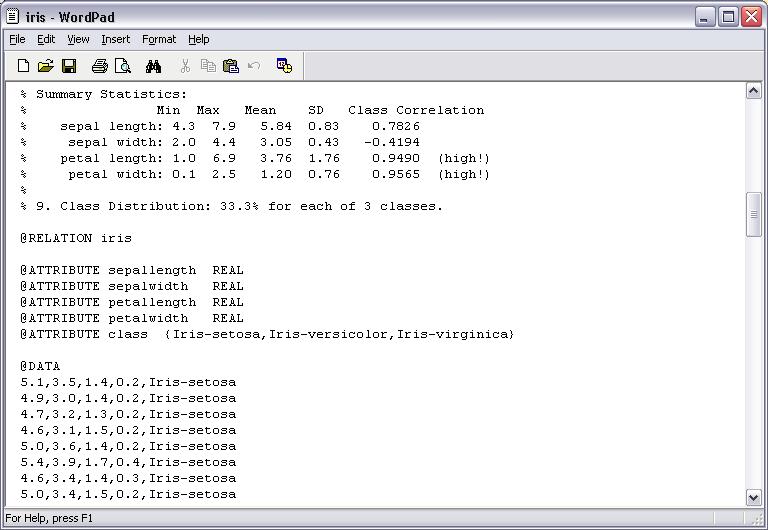Save the document with the floppy disk icon
The image size is (768, 530).
click(x=69, y=66)
